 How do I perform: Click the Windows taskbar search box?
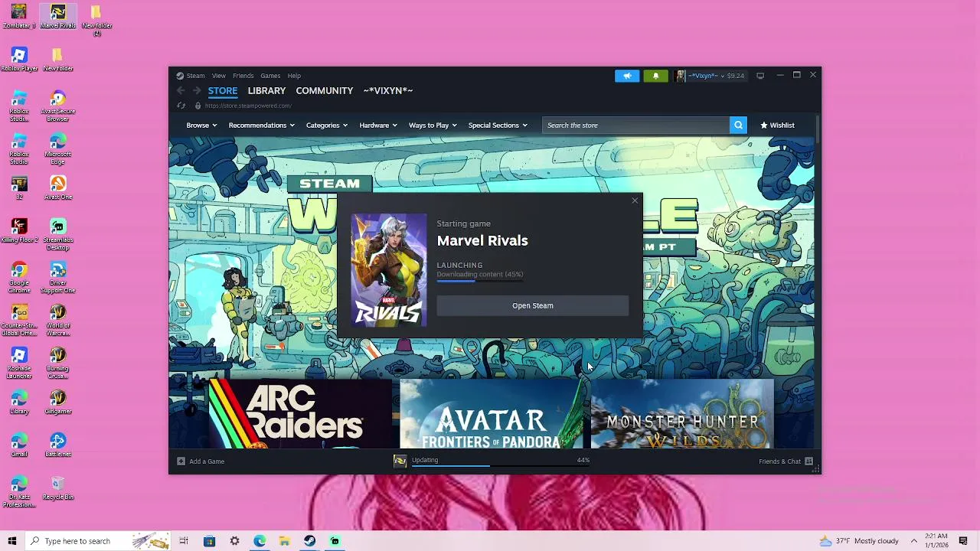[98, 541]
